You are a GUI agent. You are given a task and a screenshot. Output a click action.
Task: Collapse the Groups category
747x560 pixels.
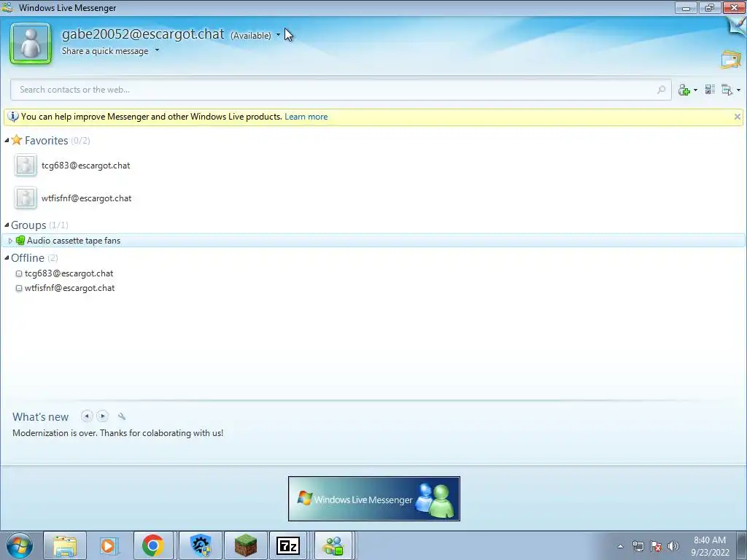point(7,225)
